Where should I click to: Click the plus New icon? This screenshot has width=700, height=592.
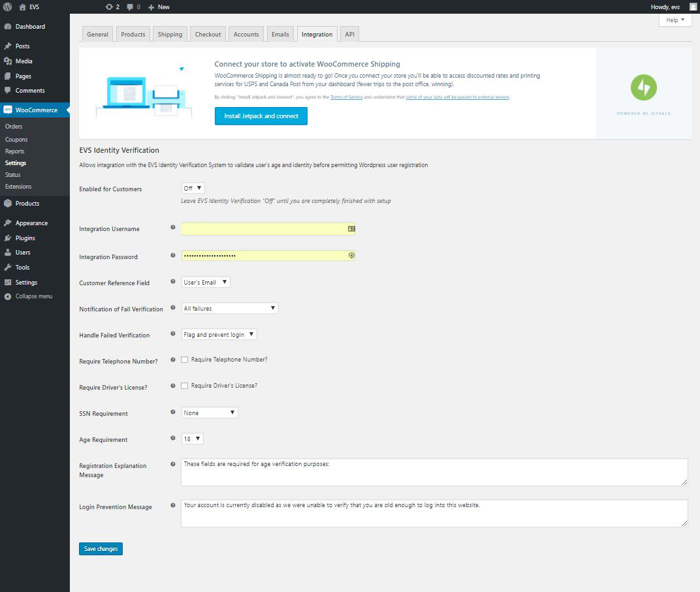tap(151, 7)
